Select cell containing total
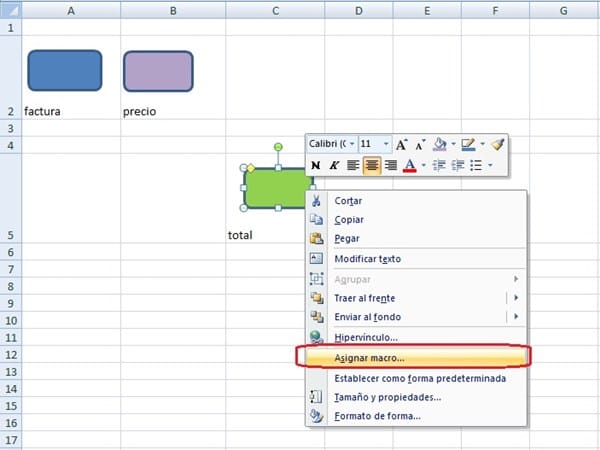This screenshot has height=450, width=600. [275, 198]
